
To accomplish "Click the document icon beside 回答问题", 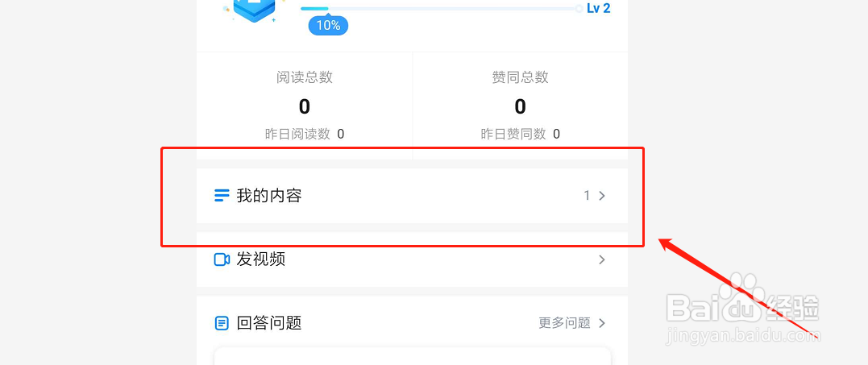I will click(x=222, y=323).
